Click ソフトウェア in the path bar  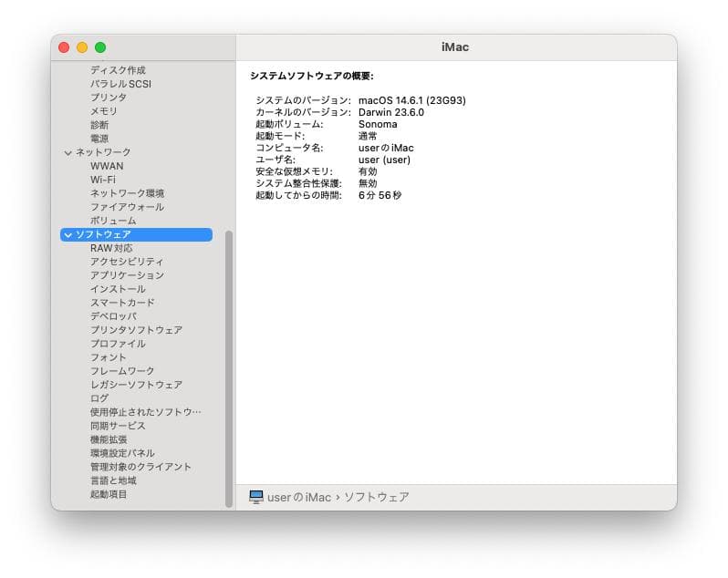pos(377,497)
